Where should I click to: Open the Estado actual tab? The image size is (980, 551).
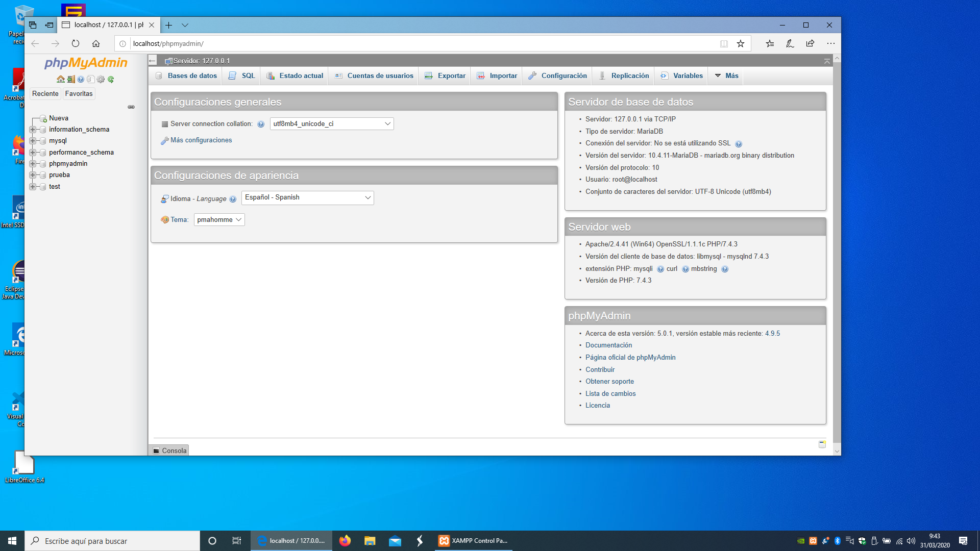click(x=295, y=76)
